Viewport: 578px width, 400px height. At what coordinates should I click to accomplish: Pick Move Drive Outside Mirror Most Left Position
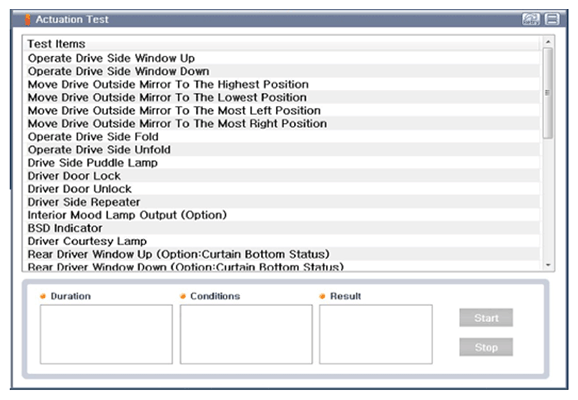click(283, 111)
